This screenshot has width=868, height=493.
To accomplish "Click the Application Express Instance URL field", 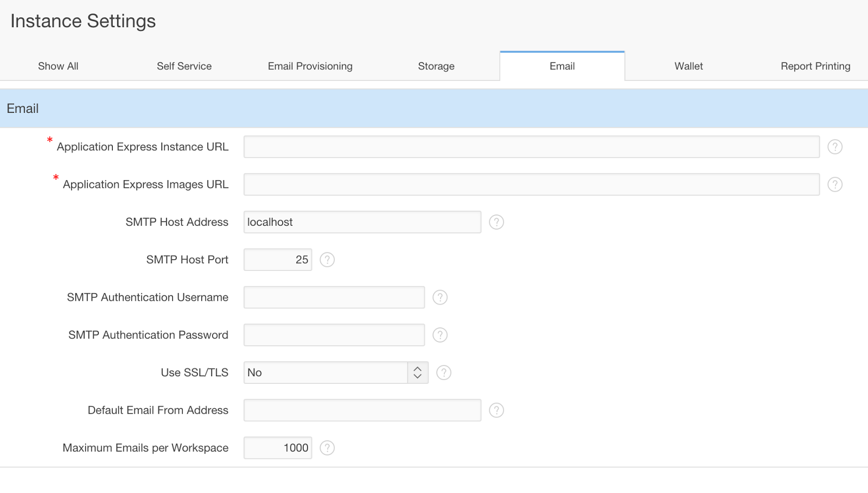I will (x=531, y=147).
